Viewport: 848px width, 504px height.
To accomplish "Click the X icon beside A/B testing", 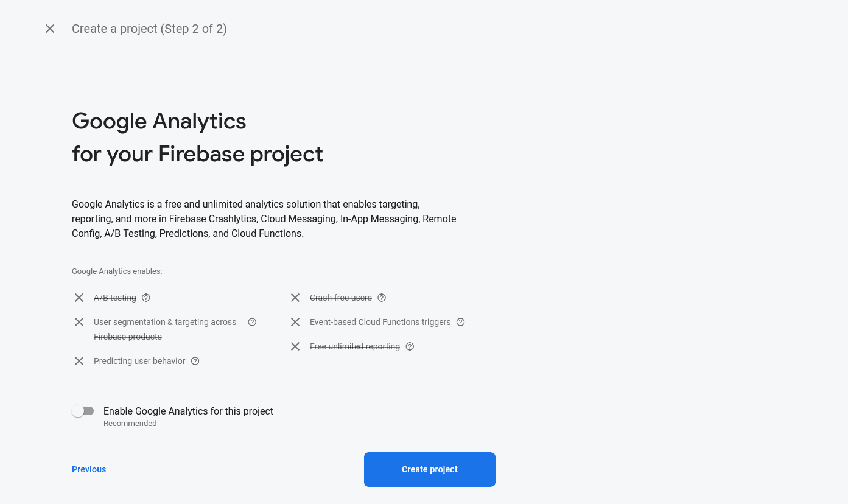I will point(79,298).
